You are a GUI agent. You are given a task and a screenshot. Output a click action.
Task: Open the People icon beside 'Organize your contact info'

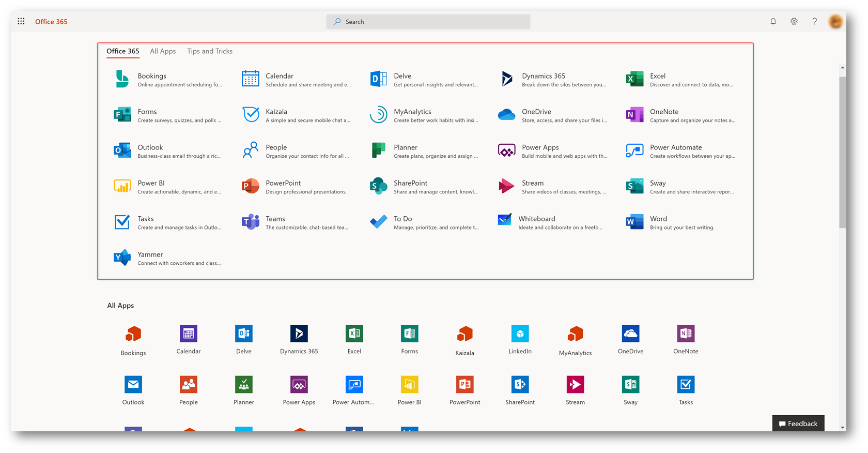click(251, 150)
